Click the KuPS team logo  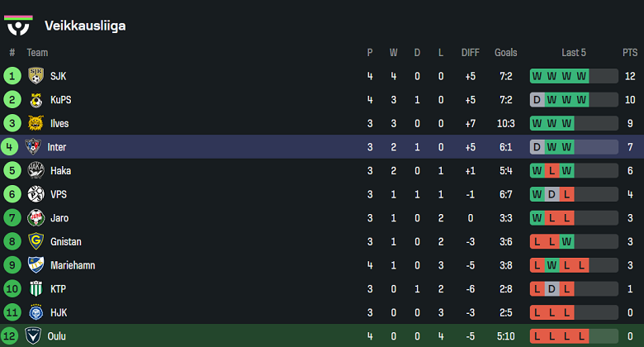pos(35,100)
